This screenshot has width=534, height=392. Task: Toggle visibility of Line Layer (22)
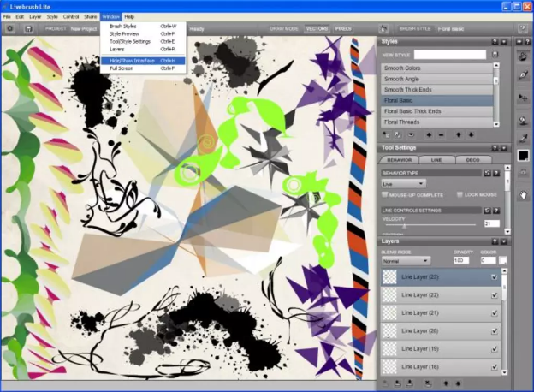[x=494, y=295]
